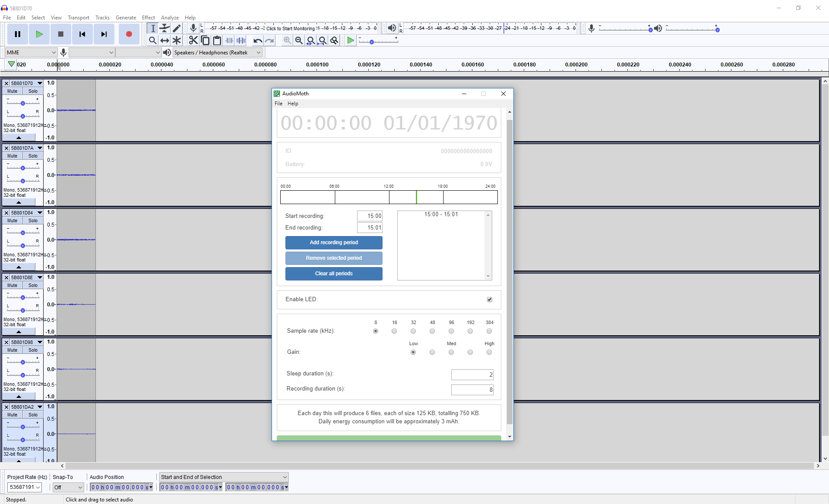
Task: Choose 48 kHz sample rate
Action: click(432, 331)
